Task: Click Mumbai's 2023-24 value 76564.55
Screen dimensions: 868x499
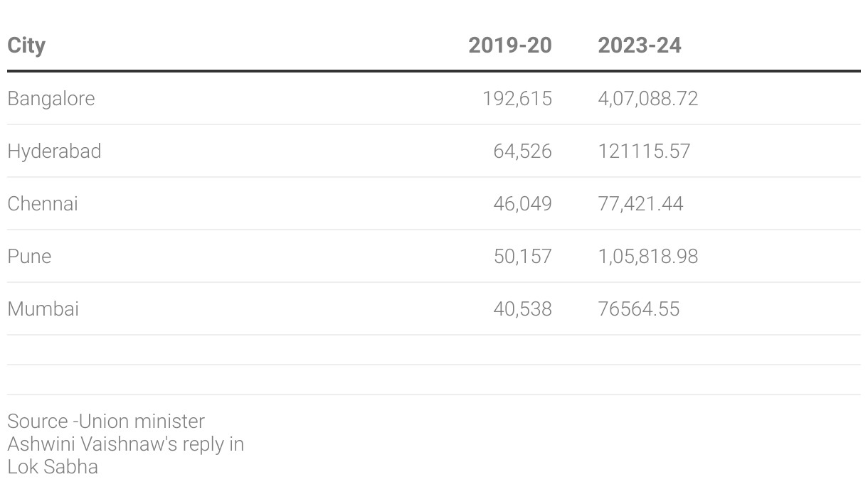Action: click(639, 308)
